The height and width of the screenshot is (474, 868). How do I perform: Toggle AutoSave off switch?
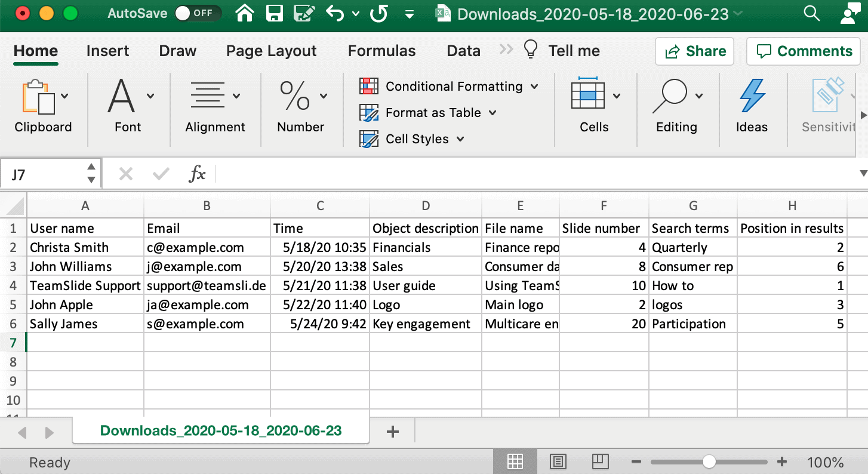(199, 13)
